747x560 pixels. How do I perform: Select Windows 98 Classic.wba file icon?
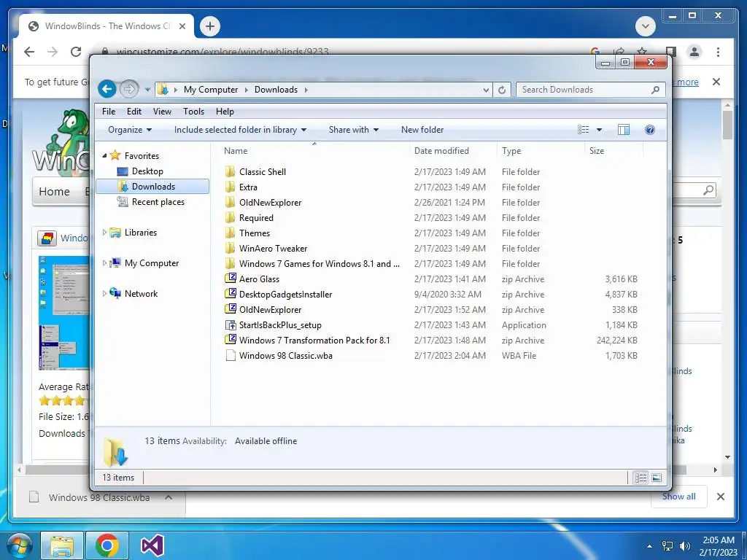[x=230, y=355]
